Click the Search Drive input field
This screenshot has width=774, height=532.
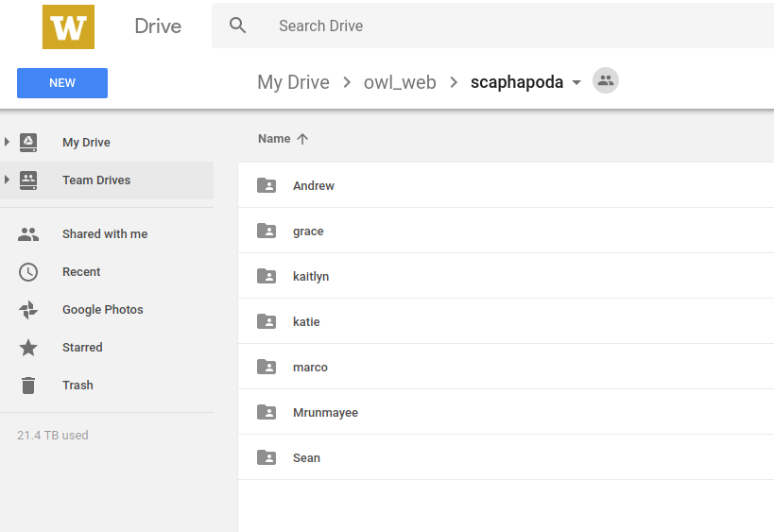491,26
